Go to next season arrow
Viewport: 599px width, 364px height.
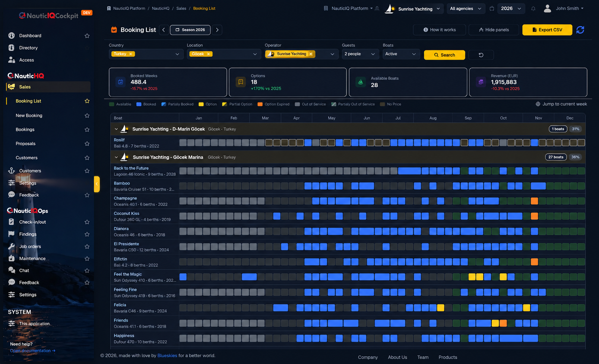(x=217, y=30)
